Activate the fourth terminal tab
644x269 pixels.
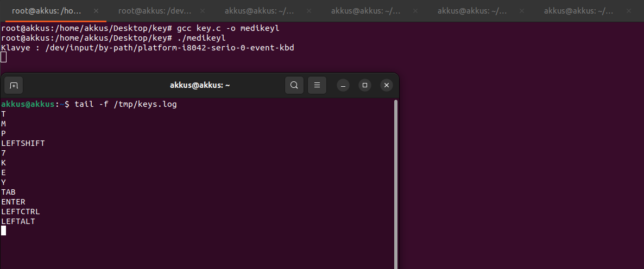point(366,10)
